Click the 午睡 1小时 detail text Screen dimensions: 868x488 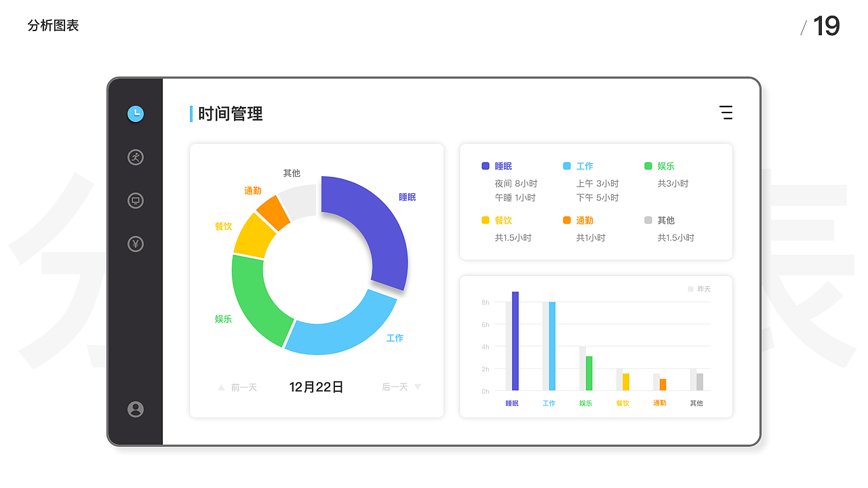515,198
